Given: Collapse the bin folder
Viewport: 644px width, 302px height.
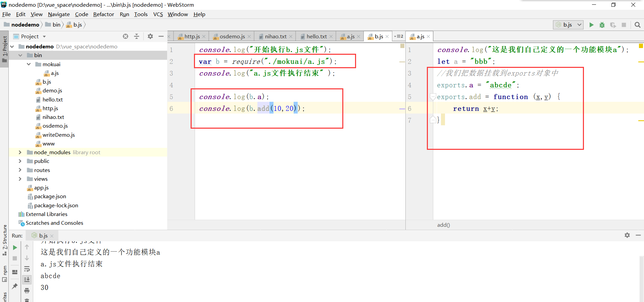Looking at the screenshot, I should point(20,55).
